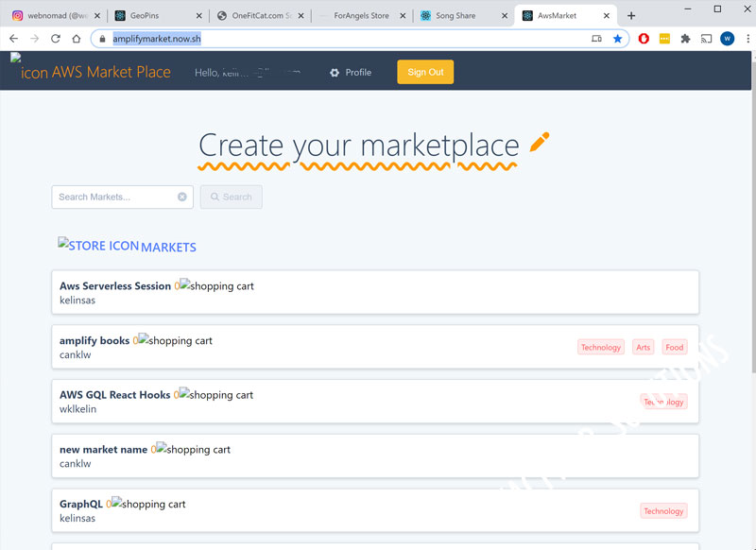Open the new market name market
Screen dimensions: 756x550
(x=103, y=449)
